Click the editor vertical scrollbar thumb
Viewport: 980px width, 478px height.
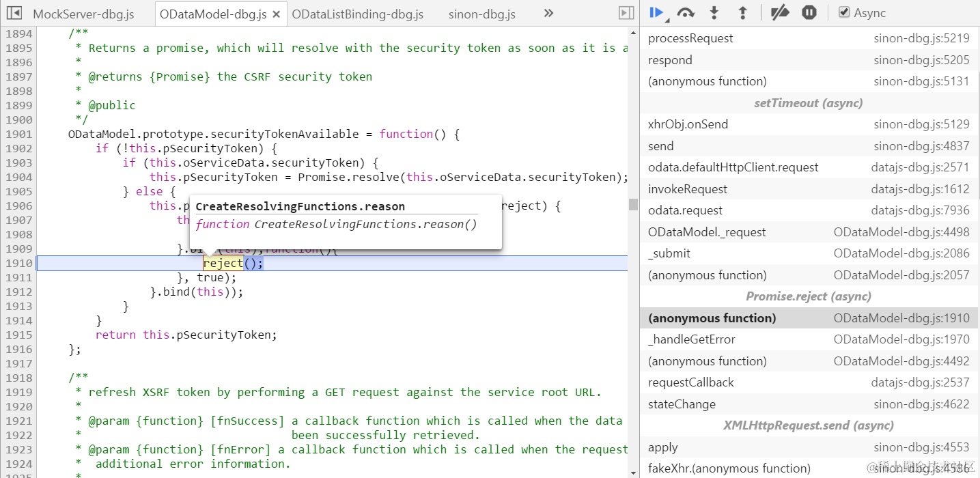tap(633, 204)
